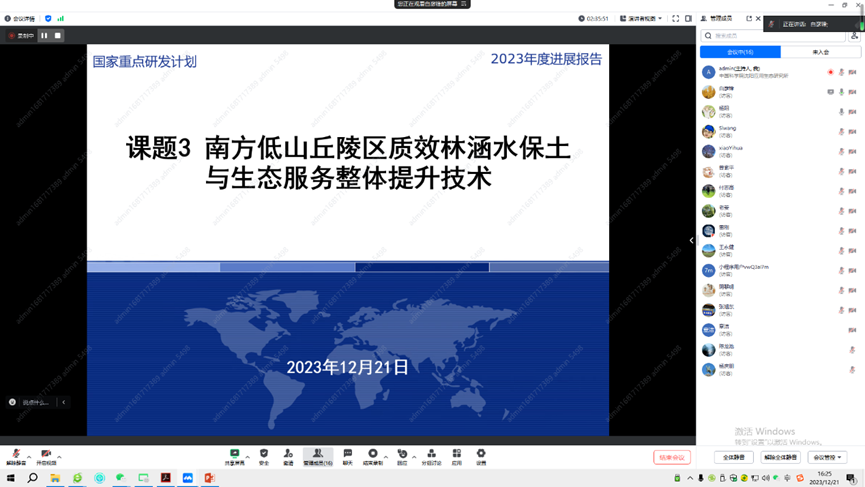Expand the 演讲者视图 view dropdown
Screen dimensions: 865x487
click(641, 19)
